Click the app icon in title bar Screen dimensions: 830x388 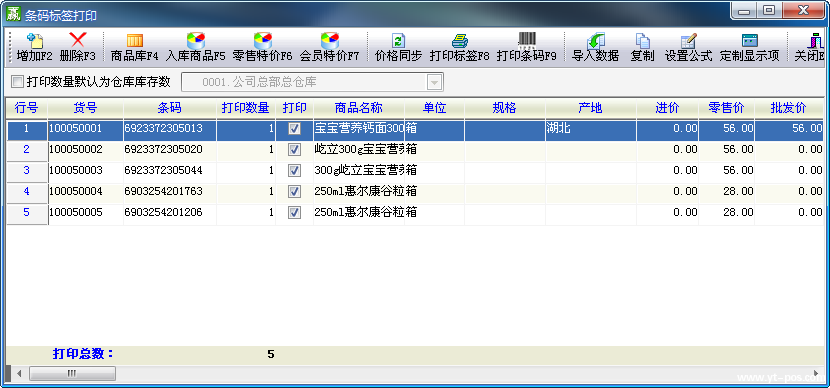(13, 14)
